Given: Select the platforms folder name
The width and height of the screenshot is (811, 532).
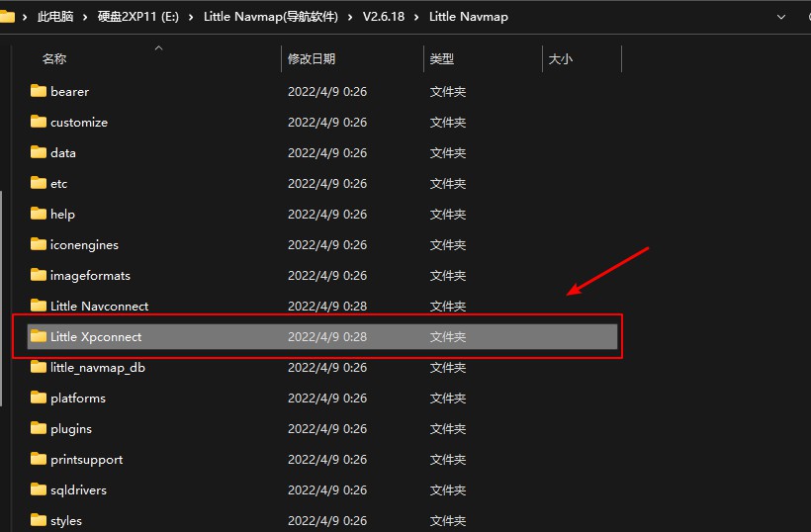Looking at the screenshot, I should tap(78, 399).
